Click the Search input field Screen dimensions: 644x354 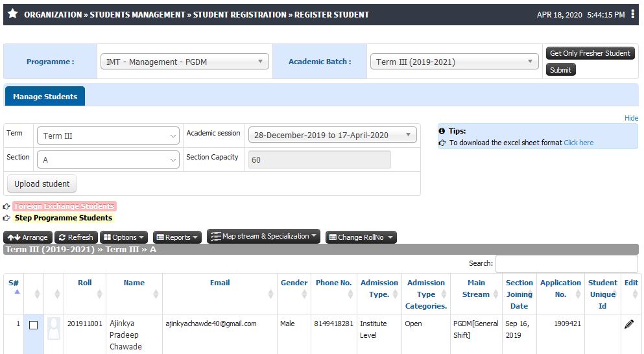coord(567,264)
